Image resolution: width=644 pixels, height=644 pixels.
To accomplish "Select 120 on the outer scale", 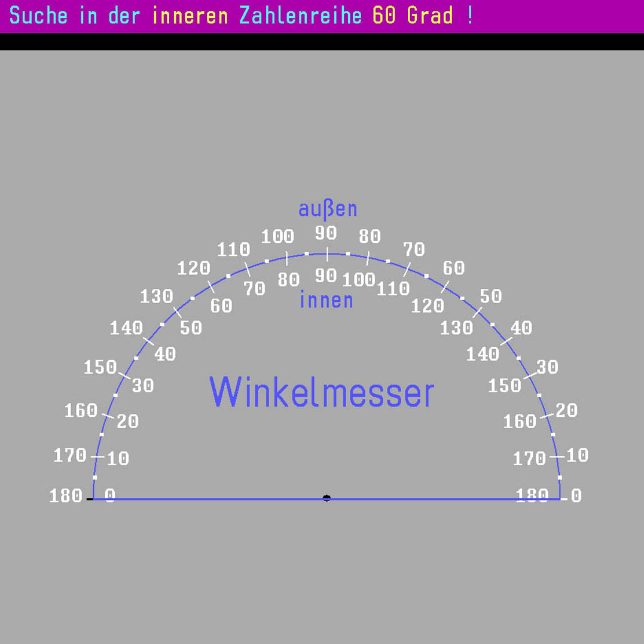I will pyautogui.click(x=194, y=268).
